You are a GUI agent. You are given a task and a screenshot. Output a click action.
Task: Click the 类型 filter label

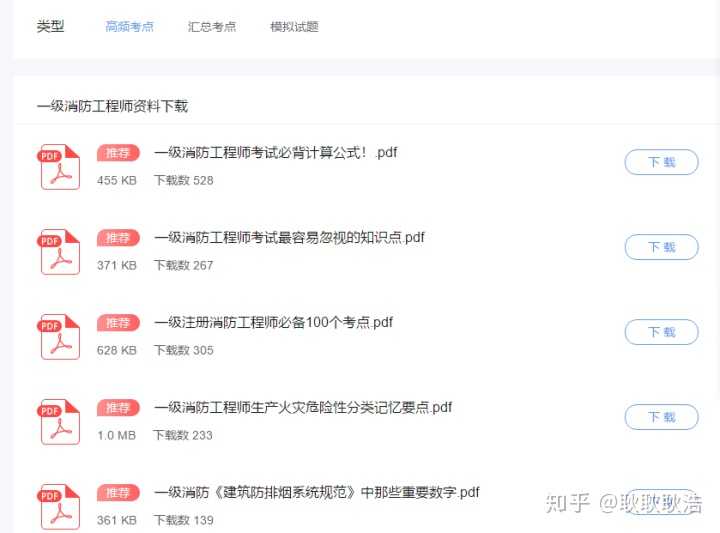point(51,26)
